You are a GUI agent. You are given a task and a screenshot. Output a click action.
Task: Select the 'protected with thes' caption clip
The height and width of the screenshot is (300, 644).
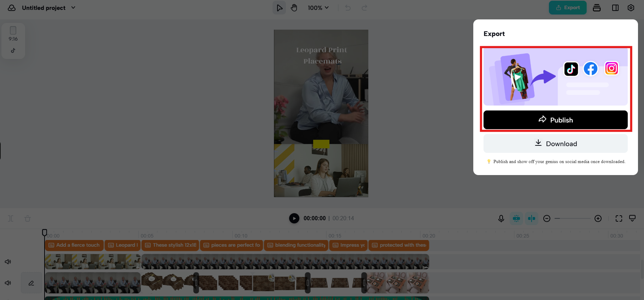(x=399, y=245)
